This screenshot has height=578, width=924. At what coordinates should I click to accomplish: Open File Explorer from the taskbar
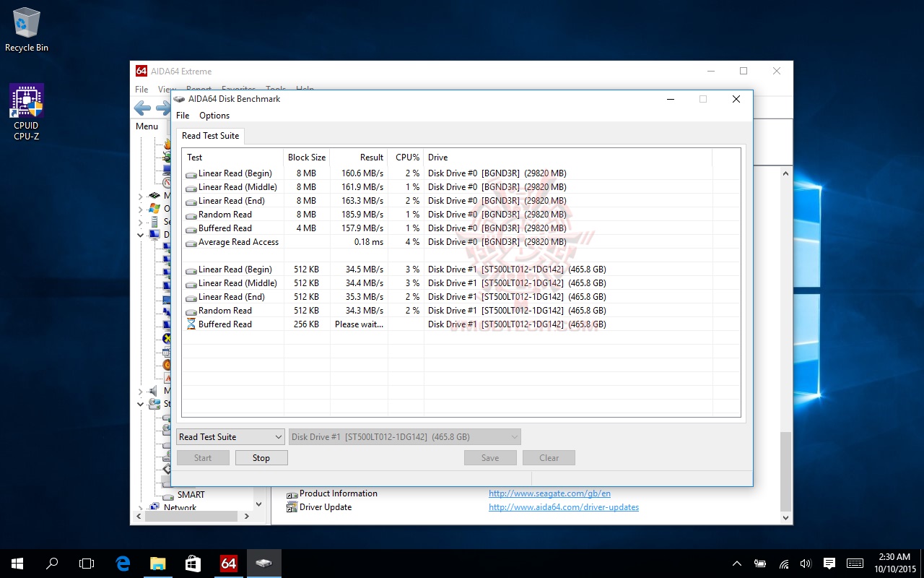pos(157,564)
